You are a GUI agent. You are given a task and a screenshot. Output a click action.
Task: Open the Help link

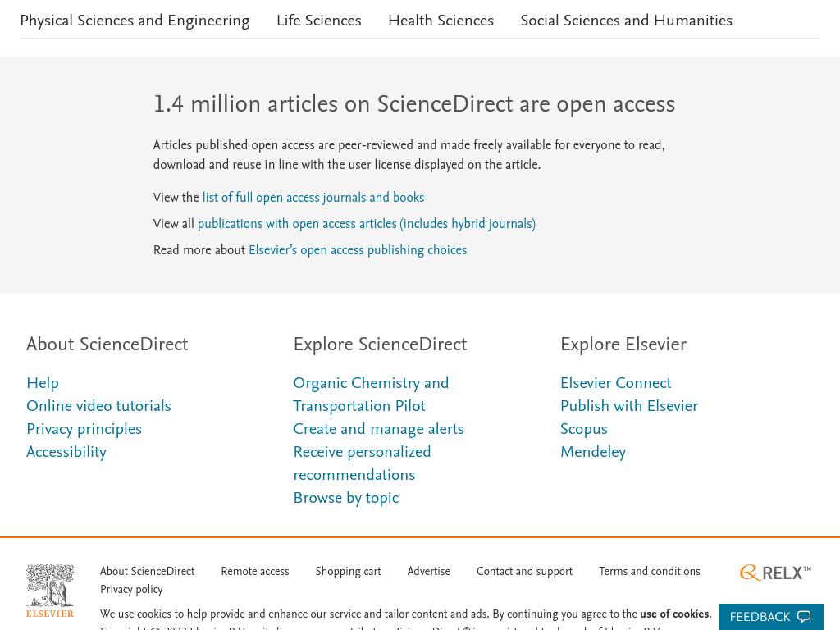[43, 383]
